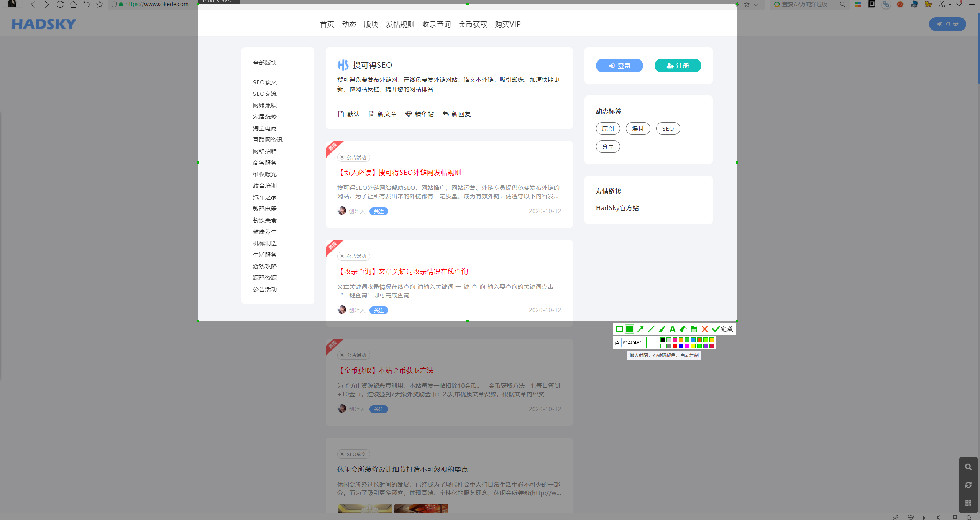Cancel the screenshot with the red X
The height and width of the screenshot is (520, 980).
[705, 329]
